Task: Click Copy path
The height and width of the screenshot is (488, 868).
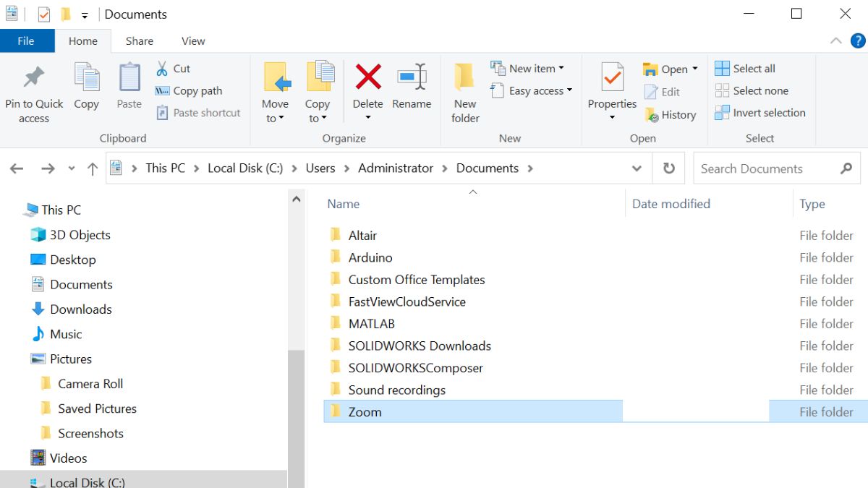Action: (x=189, y=90)
